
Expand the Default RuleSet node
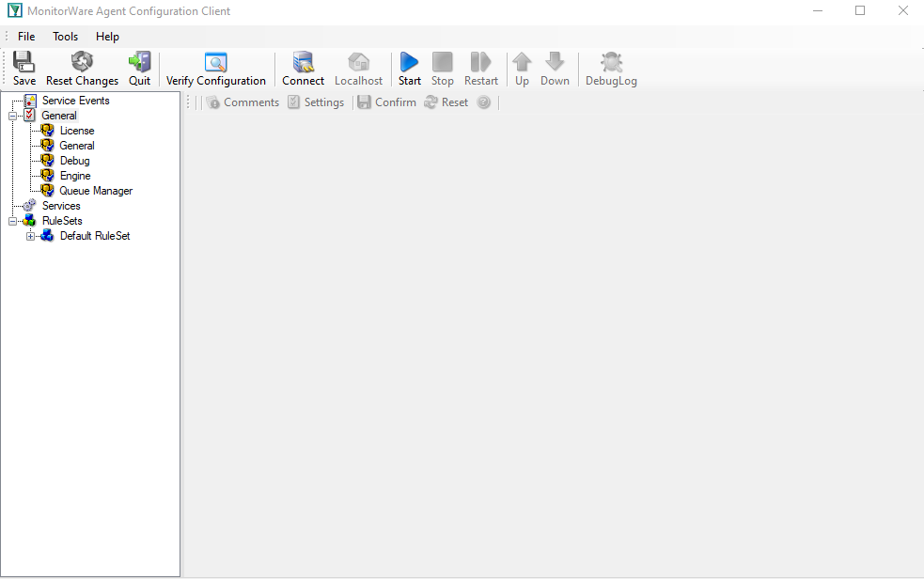(30, 237)
